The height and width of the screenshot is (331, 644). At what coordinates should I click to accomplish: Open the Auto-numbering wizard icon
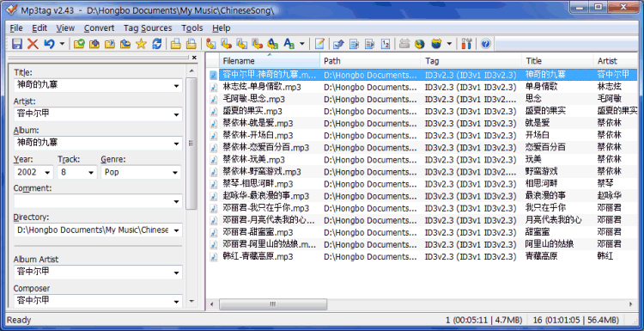click(x=386, y=44)
